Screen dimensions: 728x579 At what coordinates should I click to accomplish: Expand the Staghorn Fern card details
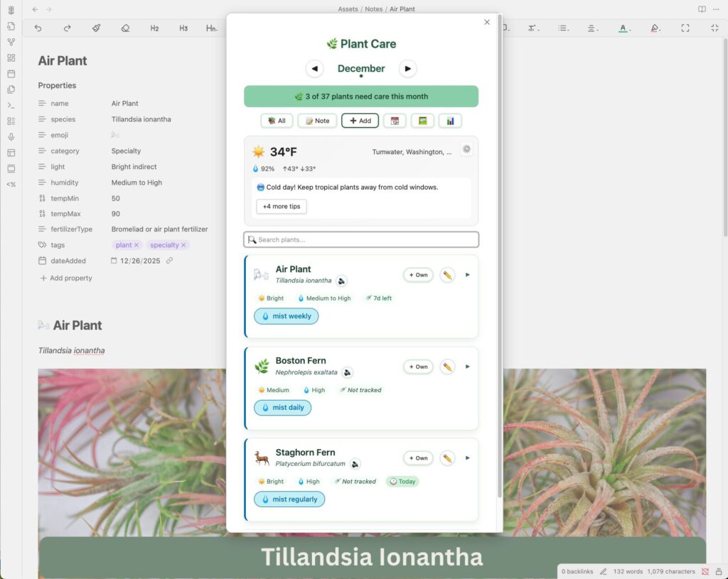468,458
